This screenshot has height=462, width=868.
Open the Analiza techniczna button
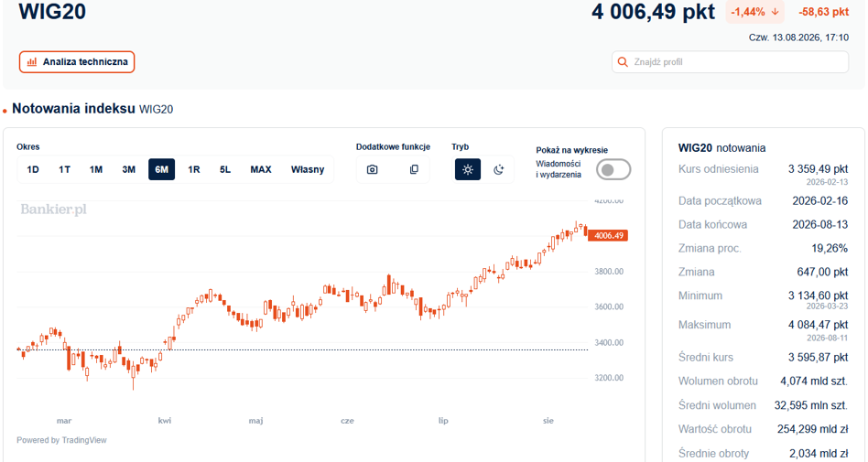point(77,62)
